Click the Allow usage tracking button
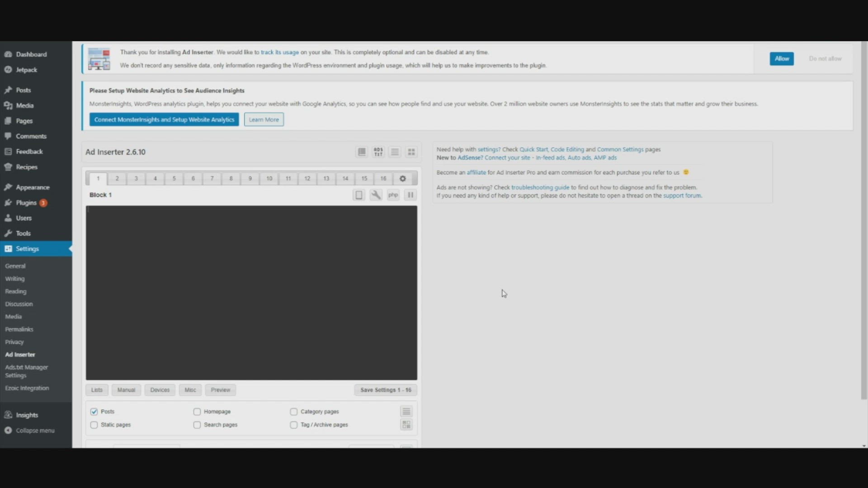 782,59
